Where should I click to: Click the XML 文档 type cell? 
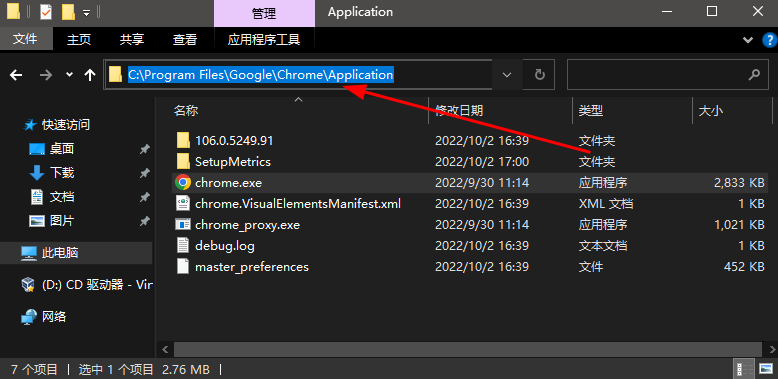click(x=606, y=204)
